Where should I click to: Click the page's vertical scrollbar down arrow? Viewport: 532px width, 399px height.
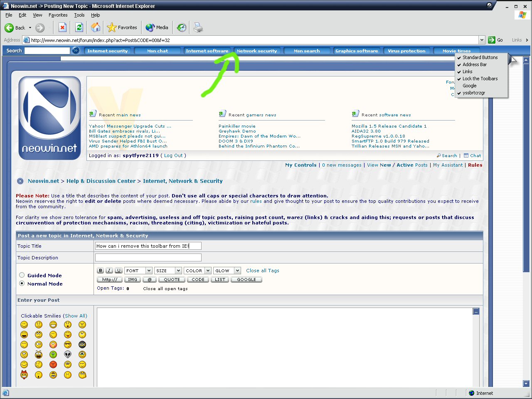(526, 384)
